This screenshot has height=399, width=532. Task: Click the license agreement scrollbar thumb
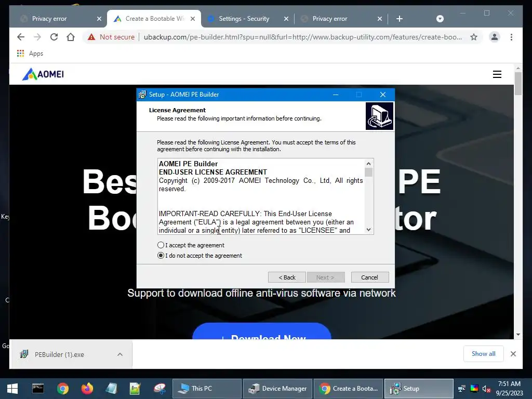(369, 172)
